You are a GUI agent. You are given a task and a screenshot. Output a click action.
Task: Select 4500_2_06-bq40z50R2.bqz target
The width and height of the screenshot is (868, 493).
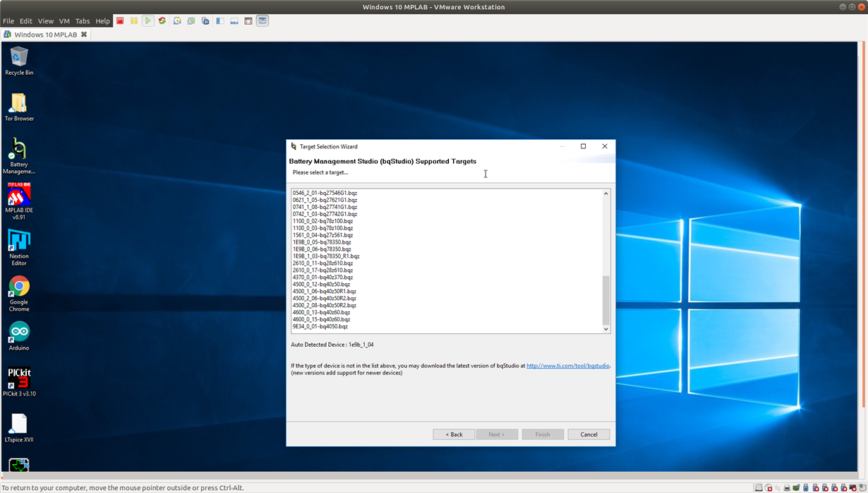pos(325,299)
